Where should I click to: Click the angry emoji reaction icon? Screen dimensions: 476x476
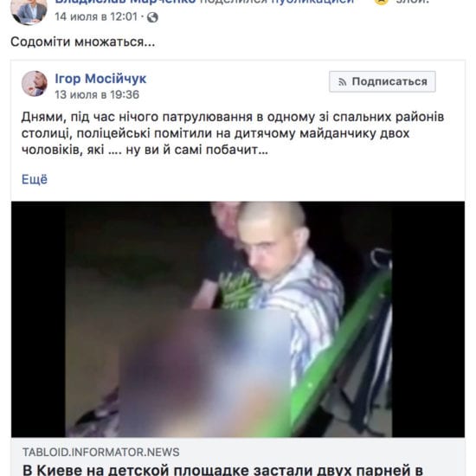pyautogui.click(x=381, y=2)
